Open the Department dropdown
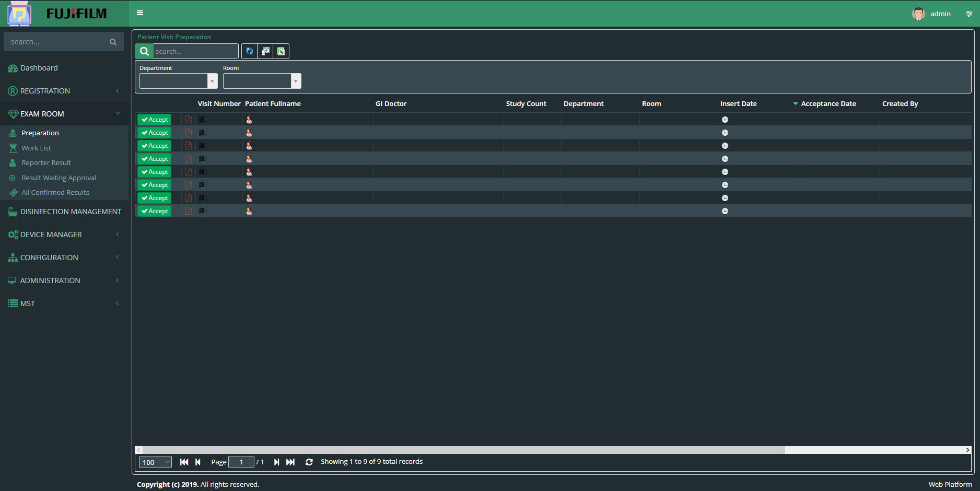The height and width of the screenshot is (491, 980). tap(212, 81)
